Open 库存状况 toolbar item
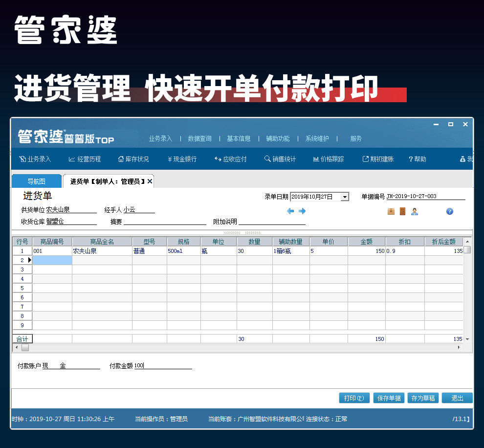This screenshot has width=484, height=448. pyautogui.click(x=133, y=159)
